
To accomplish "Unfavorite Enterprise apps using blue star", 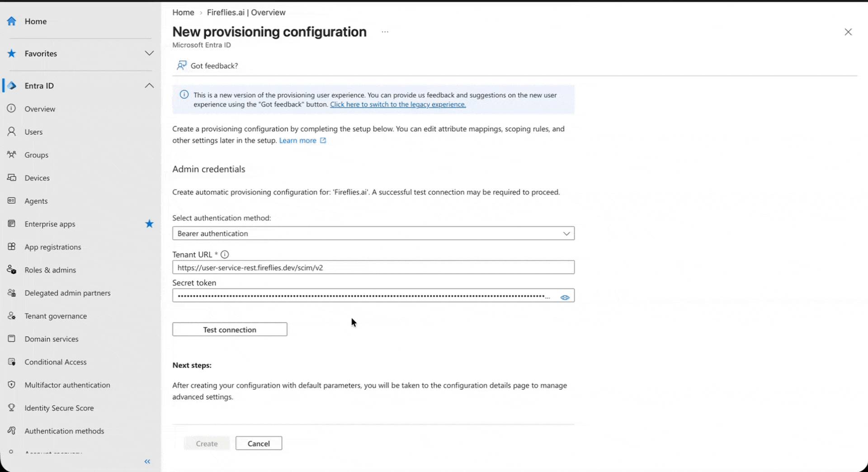I will (149, 224).
